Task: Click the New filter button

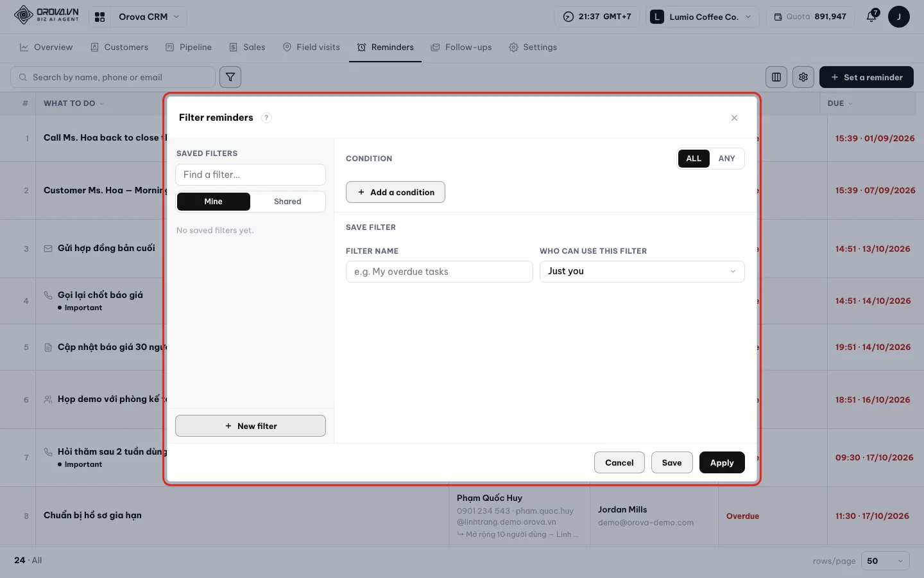Action: coord(250,426)
